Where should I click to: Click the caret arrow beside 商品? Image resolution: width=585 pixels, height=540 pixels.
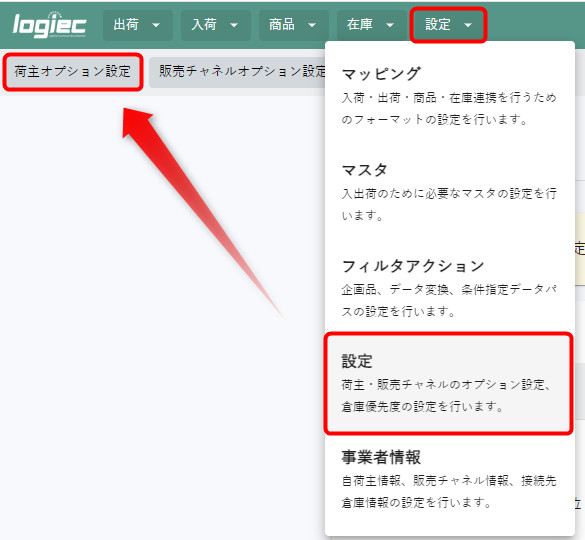coord(312,25)
